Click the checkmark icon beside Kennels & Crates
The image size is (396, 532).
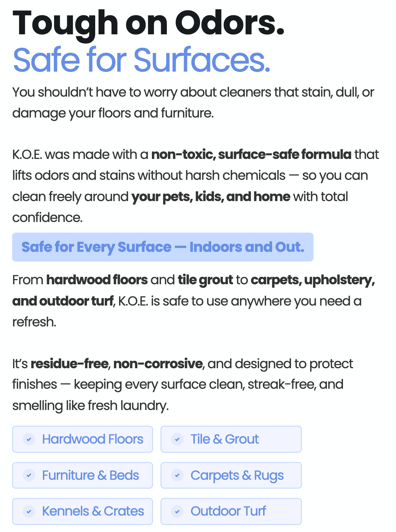29,511
